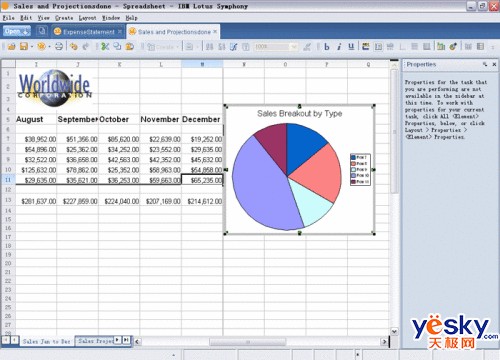This screenshot has height=360, width=500.
Task: Select Sales and Projectionsdone tab
Action: [x=174, y=32]
